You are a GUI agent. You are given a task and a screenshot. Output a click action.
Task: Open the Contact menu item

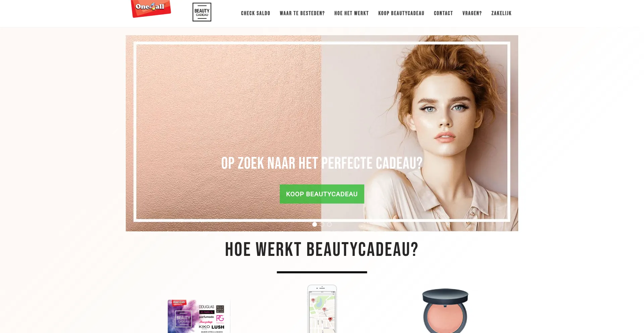pos(443,13)
